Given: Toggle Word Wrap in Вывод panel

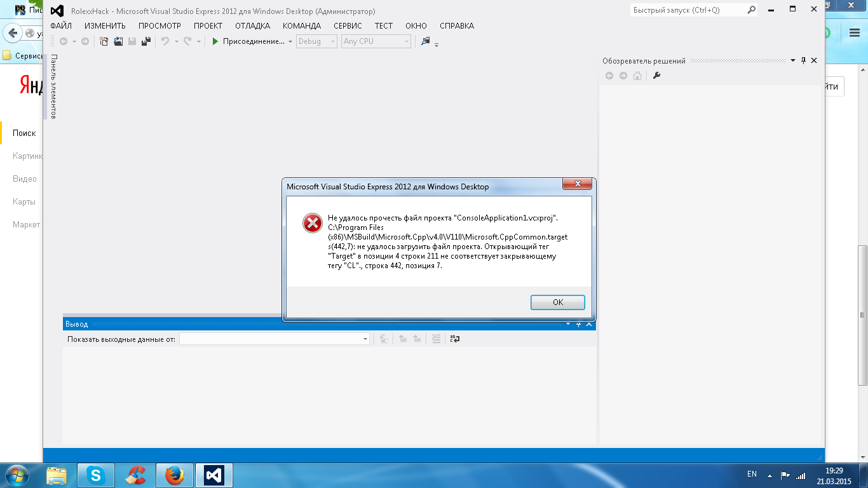Looking at the screenshot, I should pos(455,339).
